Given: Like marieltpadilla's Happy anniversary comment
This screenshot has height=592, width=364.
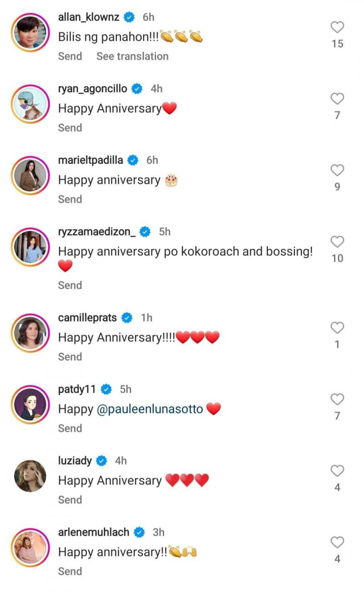Looking at the screenshot, I should [337, 170].
